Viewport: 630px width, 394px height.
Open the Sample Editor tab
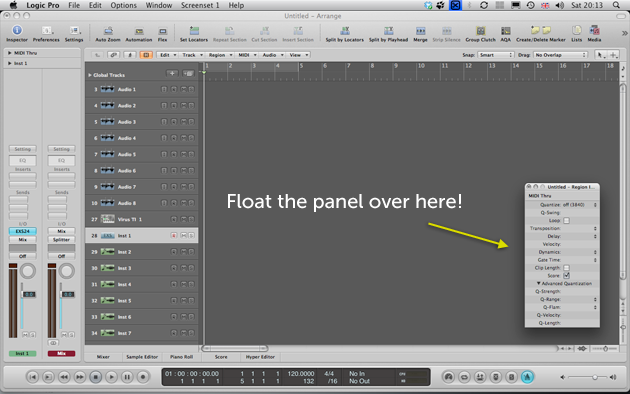click(x=142, y=357)
